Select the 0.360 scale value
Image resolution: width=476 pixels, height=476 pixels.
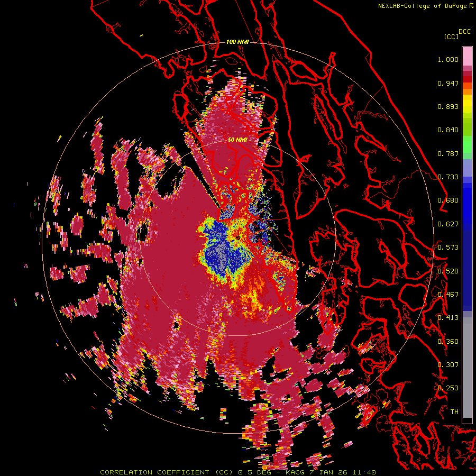coord(448,342)
